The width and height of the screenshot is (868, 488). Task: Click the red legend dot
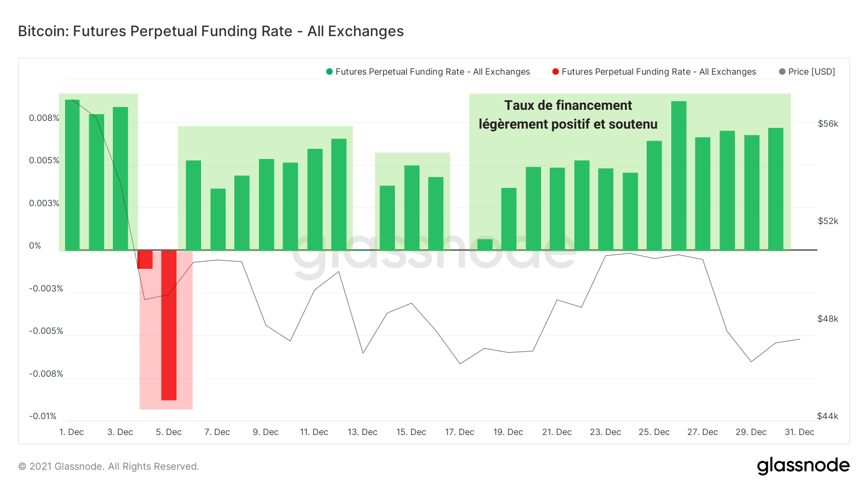pos(556,72)
